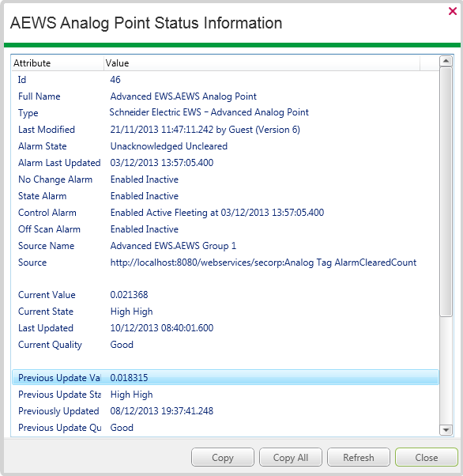Click the Close button
463x476 pixels.
tap(427, 457)
